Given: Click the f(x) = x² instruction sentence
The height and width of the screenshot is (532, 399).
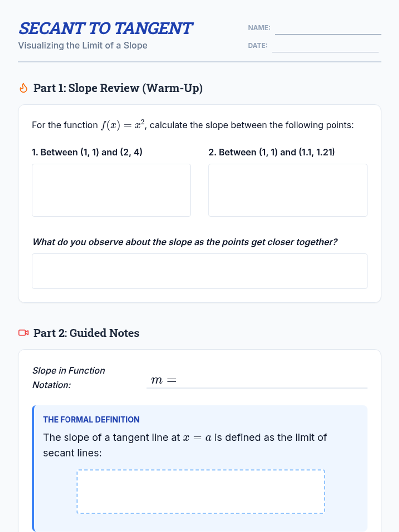Looking at the screenshot, I should [x=193, y=125].
